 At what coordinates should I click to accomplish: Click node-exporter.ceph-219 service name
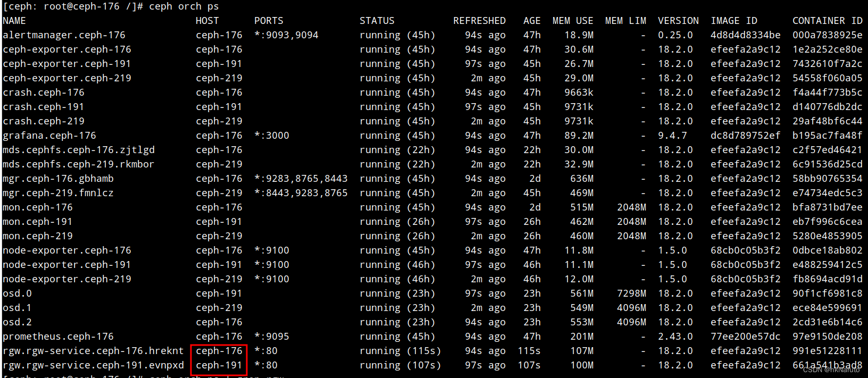pyautogui.click(x=67, y=279)
